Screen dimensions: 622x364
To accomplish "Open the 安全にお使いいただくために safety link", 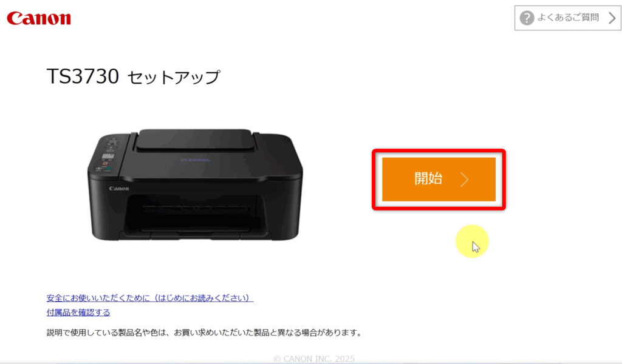I will 149,298.
